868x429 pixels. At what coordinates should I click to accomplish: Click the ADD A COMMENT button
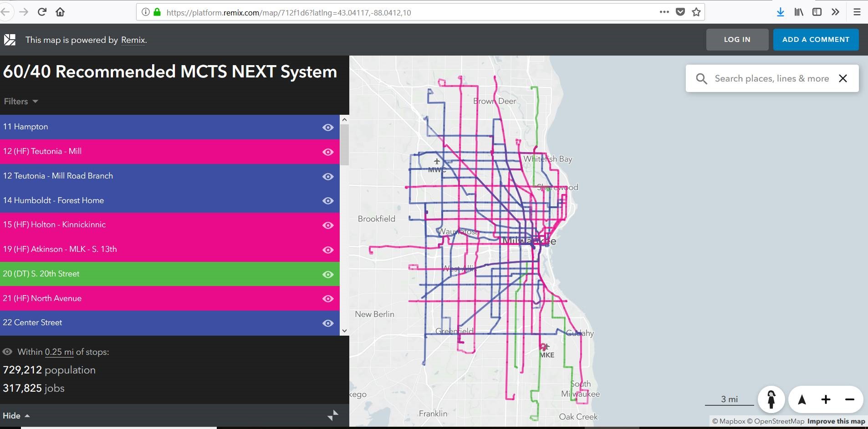coord(816,40)
